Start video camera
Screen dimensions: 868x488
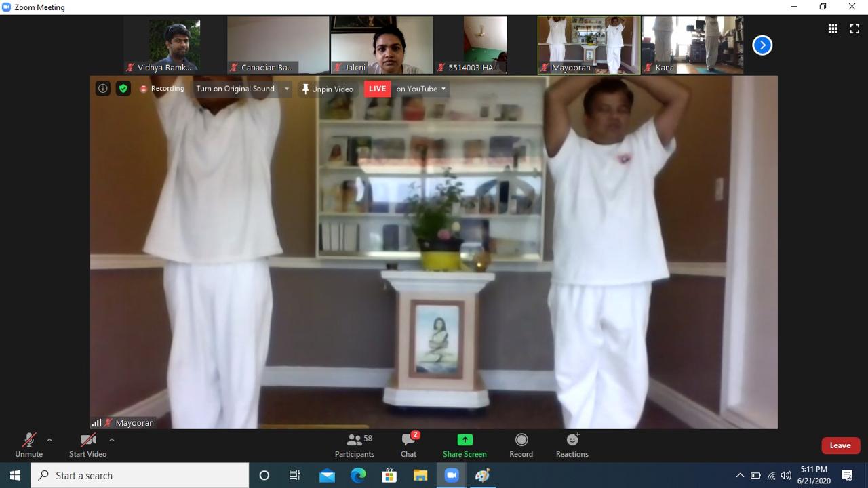[x=87, y=446]
